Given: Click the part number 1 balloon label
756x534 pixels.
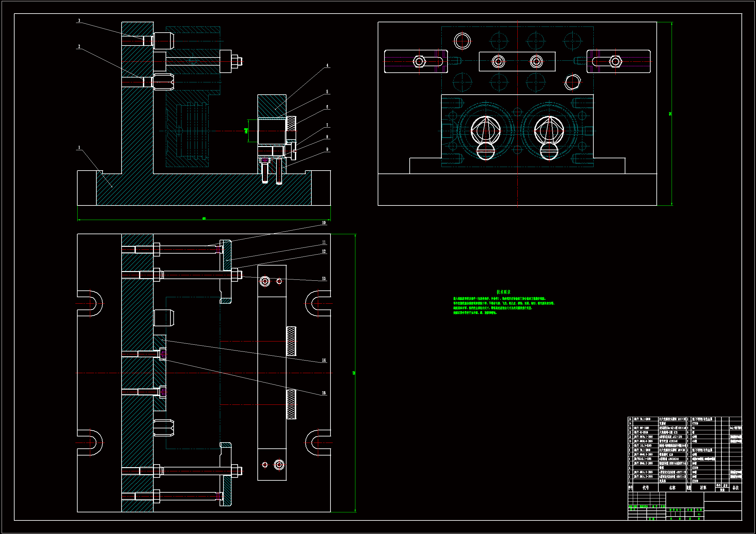Looking at the screenshot, I should [x=79, y=147].
